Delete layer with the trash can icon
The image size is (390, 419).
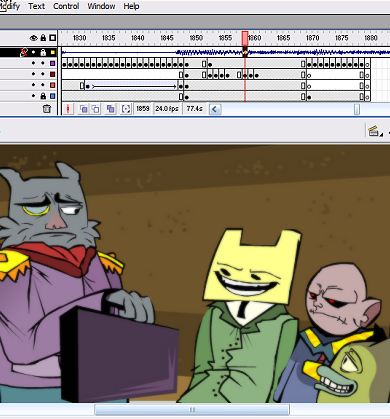pyautogui.click(x=47, y=109)
